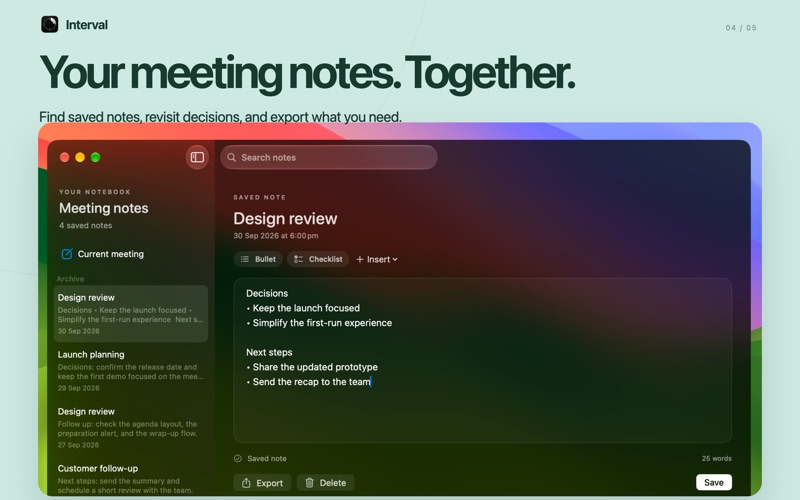Click the magnifying glass search icon
Viewport: 800px width, 500px height.
pyautogui.click(x=232, y=157)
